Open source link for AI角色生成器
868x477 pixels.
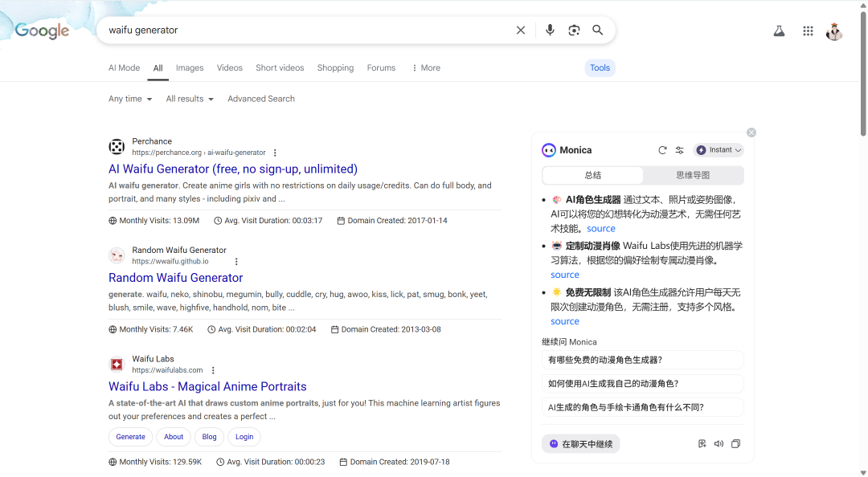[601, 229]
